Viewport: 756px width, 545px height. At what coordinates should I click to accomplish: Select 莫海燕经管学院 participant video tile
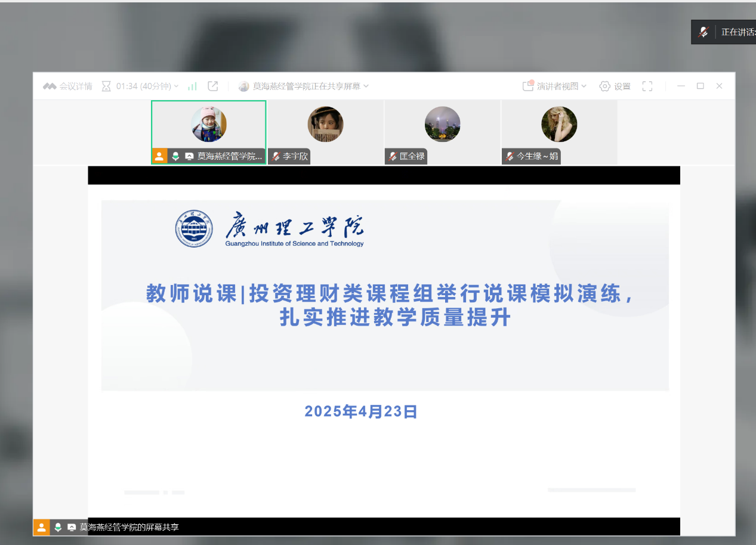click(208, 124)
